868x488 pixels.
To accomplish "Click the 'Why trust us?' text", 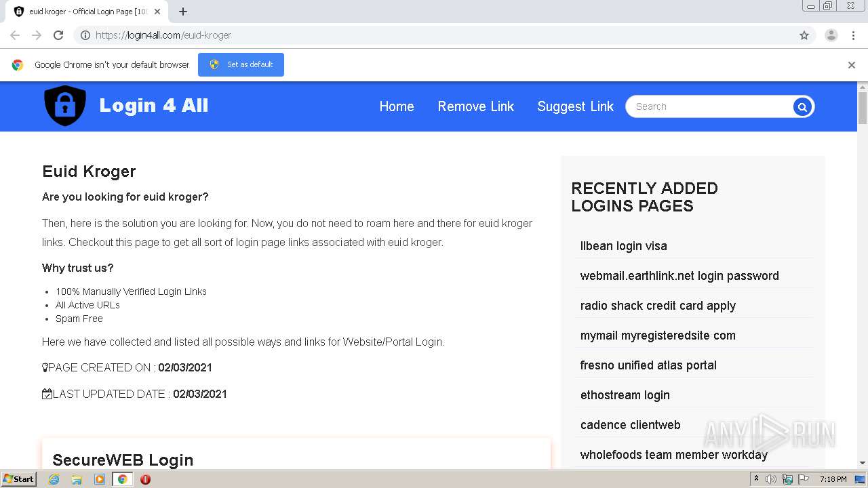I will coord(78,268).
